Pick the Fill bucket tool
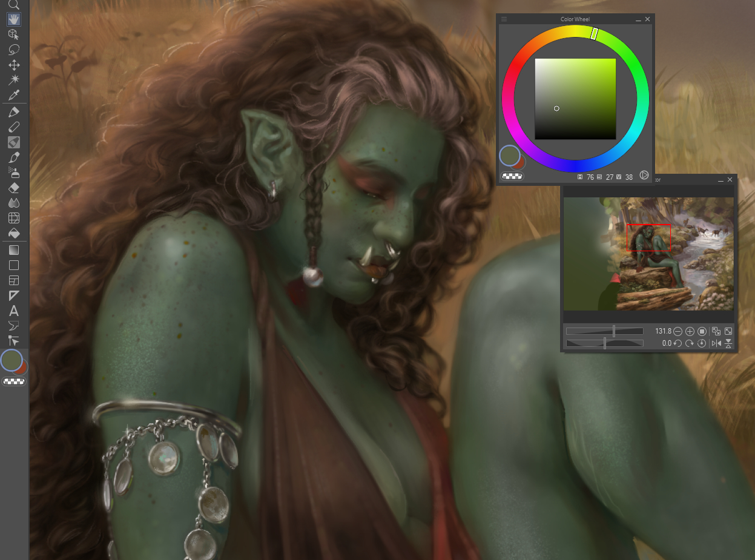 pyautogui.click(x=14, y=233)
